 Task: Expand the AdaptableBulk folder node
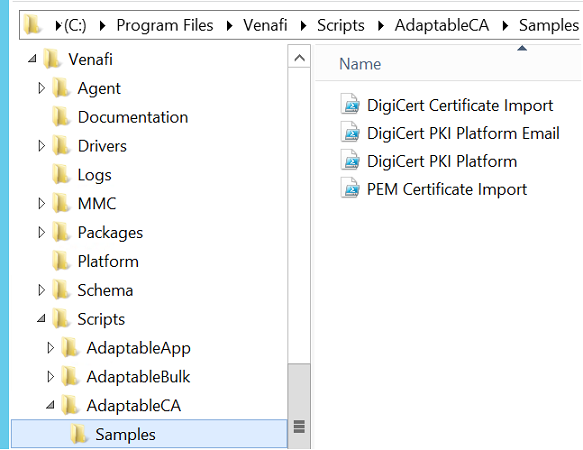pyautogui.click(x=50, y=376)
